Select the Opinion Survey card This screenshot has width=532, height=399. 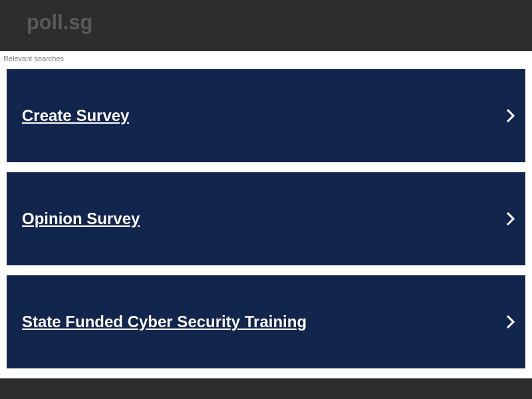tap(266, 218)
